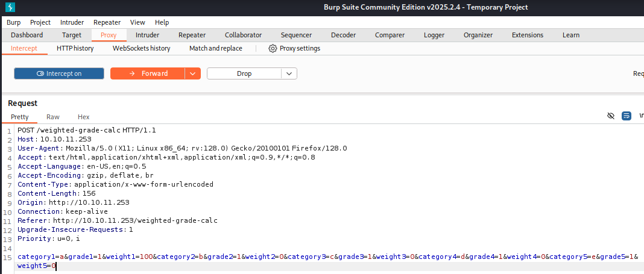Open Proxy settings gear icon

pos(273,48)
